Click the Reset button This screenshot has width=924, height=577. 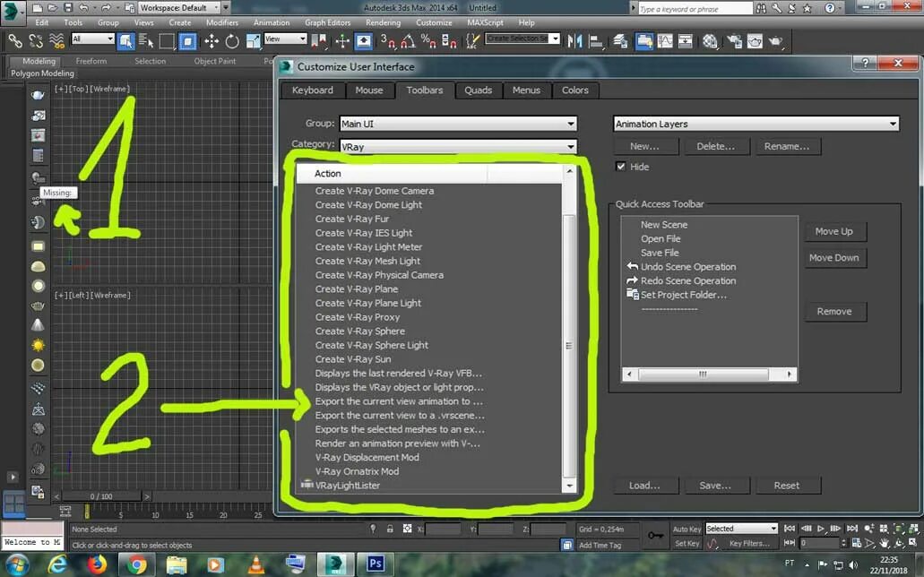click(x=787, y=485)
